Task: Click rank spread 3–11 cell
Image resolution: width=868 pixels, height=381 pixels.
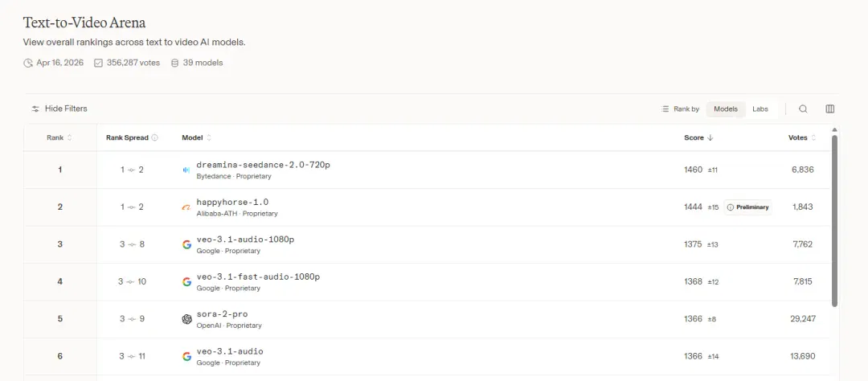Action: tap(132, 356)
